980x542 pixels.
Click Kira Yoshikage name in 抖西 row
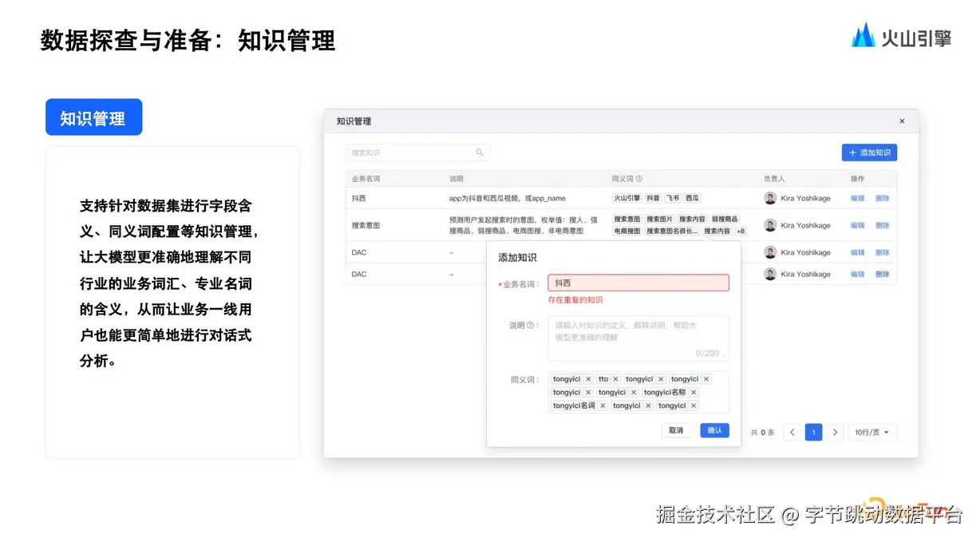point(805,198)
